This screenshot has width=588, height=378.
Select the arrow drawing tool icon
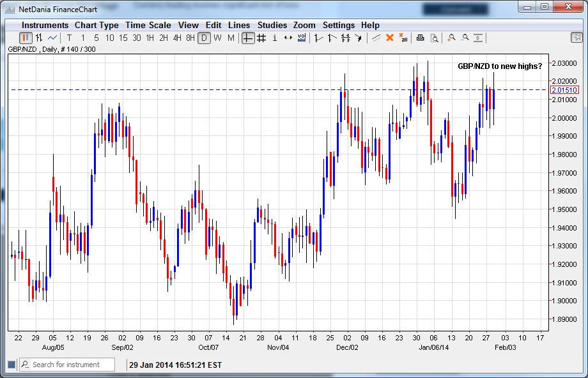359,38
